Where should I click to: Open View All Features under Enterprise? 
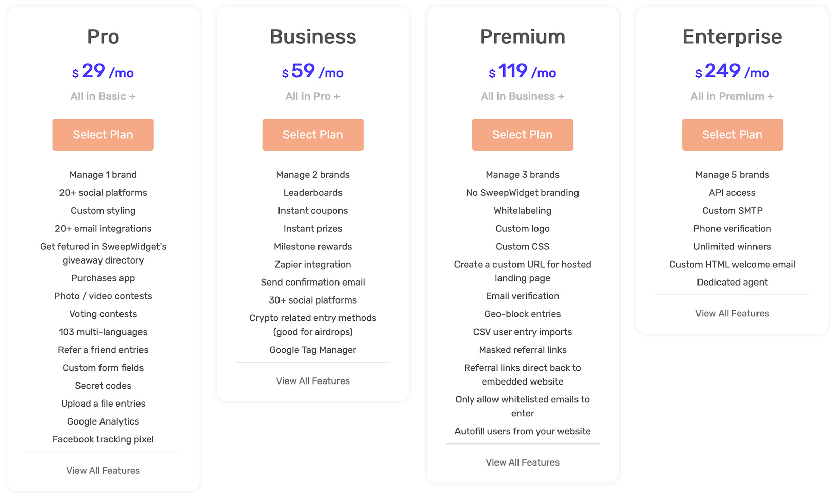[732, 313]
